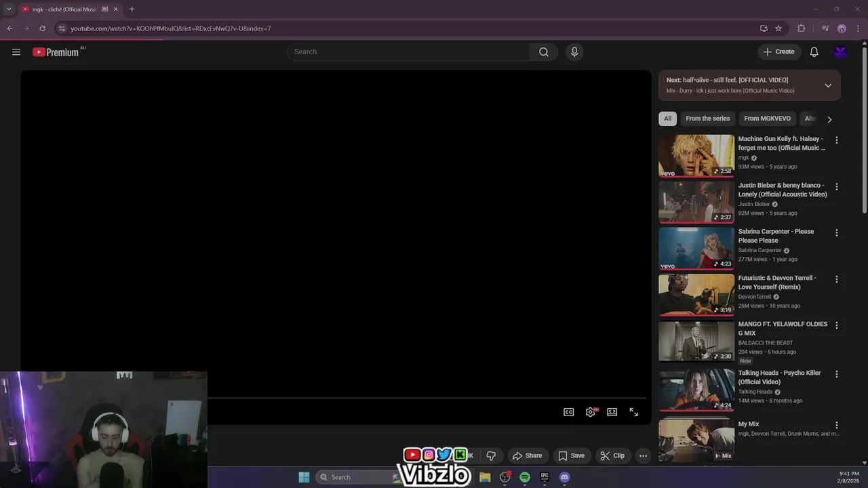Close the mgk - cliché tab

pos(115,9)
